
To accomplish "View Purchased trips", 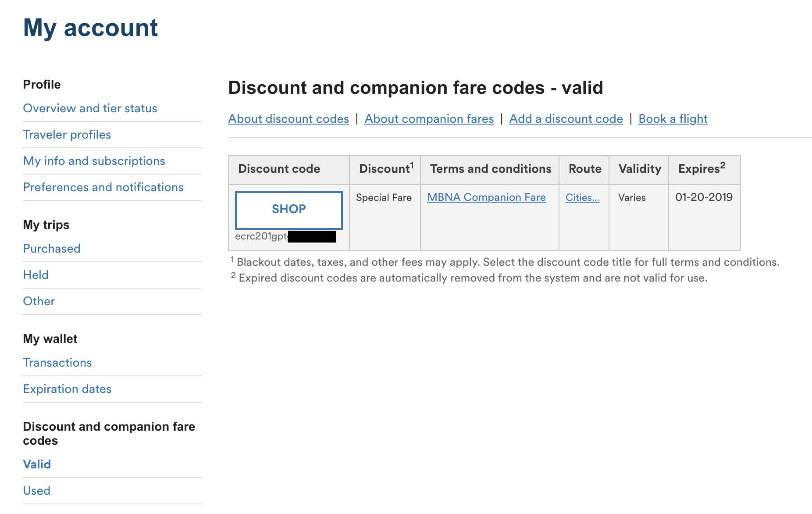I will point(52,249).
